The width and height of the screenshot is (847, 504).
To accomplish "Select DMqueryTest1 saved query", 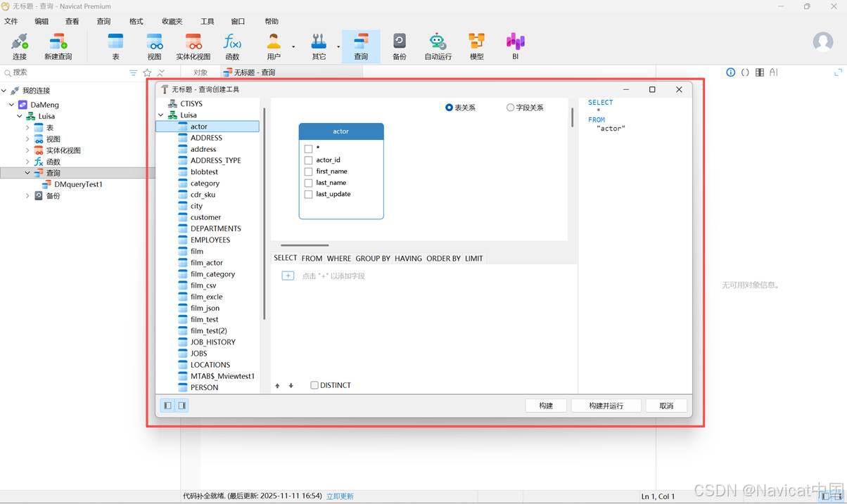I will (x=78, y=184).
